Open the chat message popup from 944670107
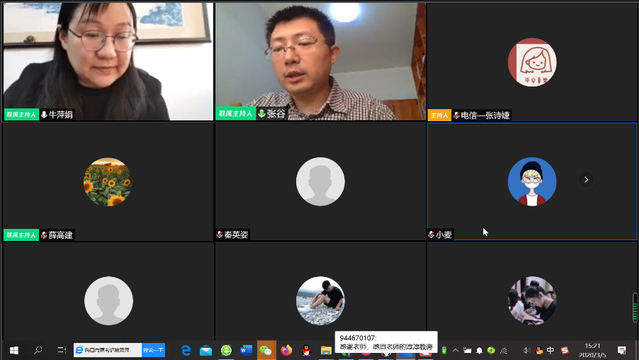Viewport: 639px width, 360px height. [386, 342]
